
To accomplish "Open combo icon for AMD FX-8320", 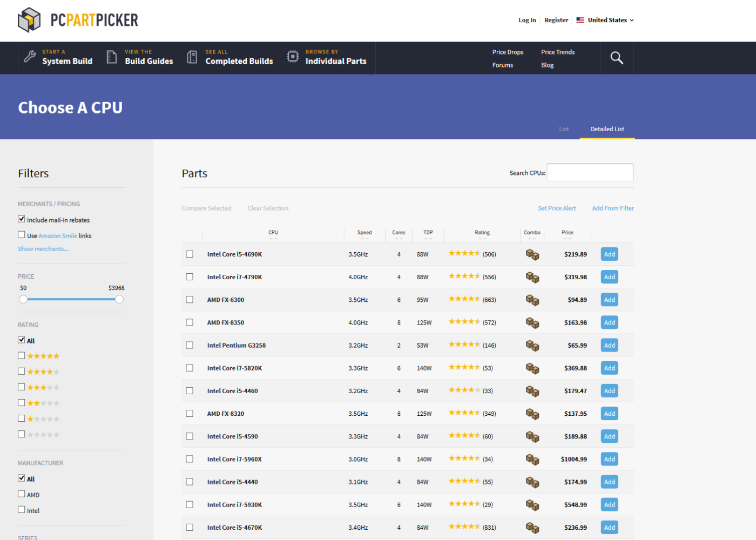I will click(x=532, y=414).
